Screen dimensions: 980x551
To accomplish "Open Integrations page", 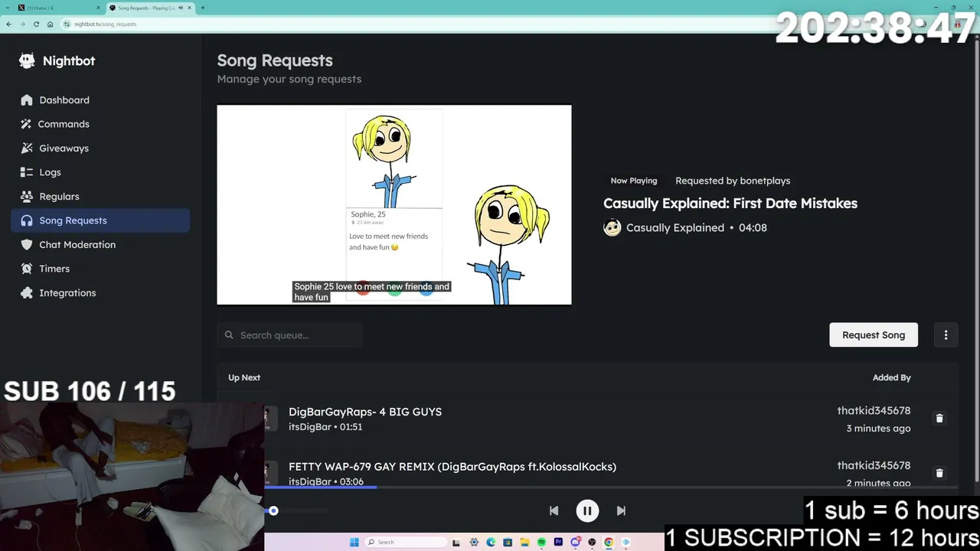I will [100, 293].
